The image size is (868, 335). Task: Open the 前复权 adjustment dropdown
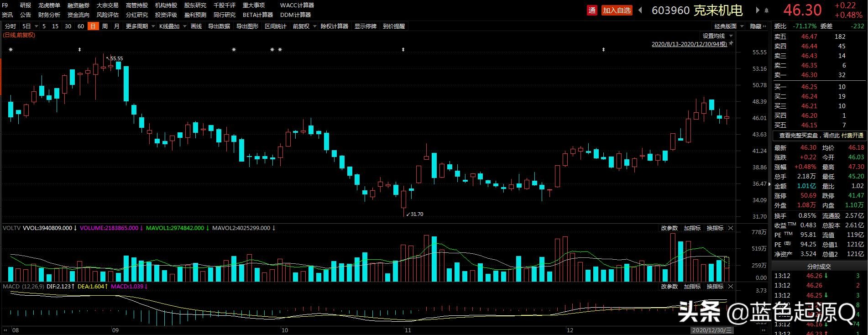pos(304,26)
